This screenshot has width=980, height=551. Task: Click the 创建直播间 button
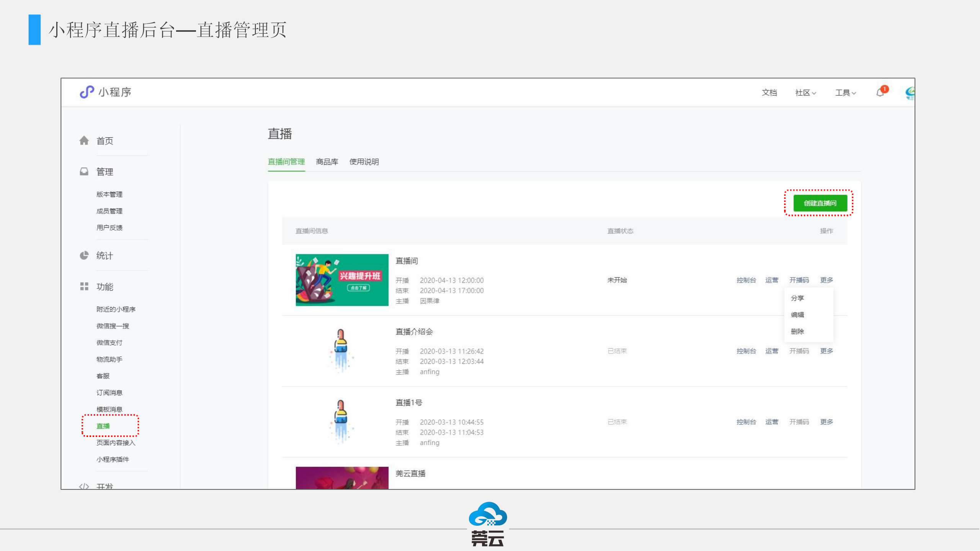point(820,203)
